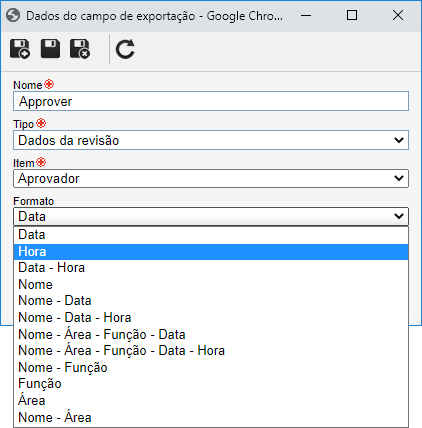Select Nome - Data list option
The image size is (422, 428).
tap(211, 301)
